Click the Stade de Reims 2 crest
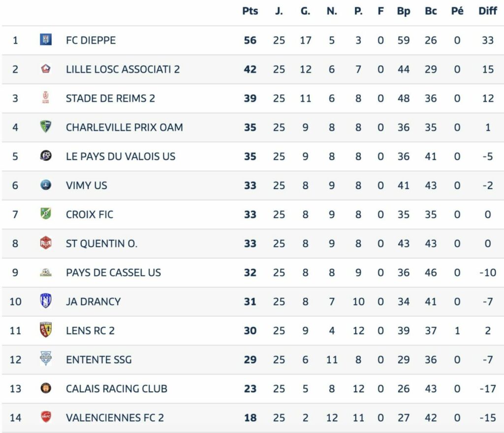 click(x=46, y=97)
